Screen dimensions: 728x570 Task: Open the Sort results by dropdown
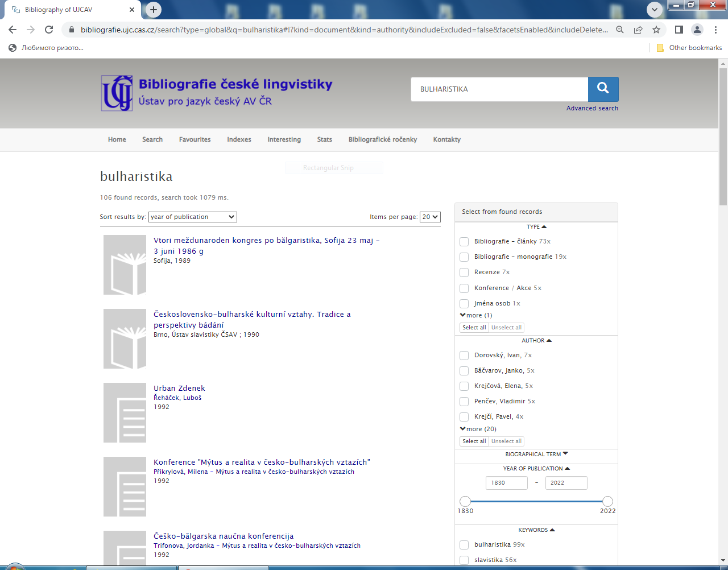192,217
